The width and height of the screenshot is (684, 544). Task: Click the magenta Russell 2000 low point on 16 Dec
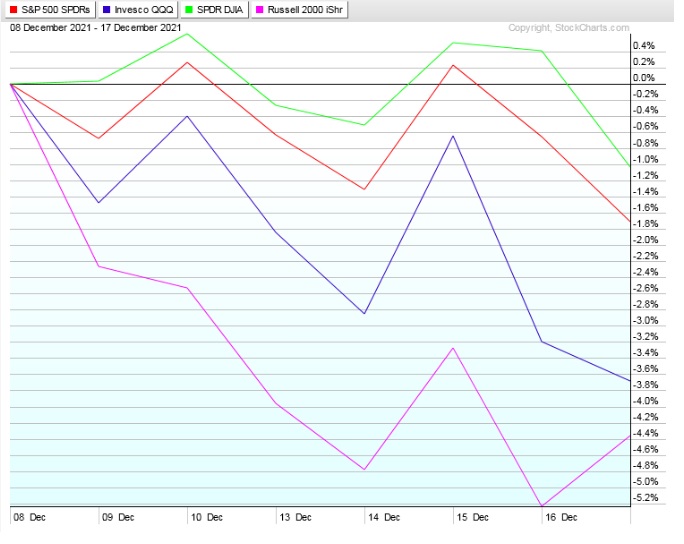tap(542, 506)
